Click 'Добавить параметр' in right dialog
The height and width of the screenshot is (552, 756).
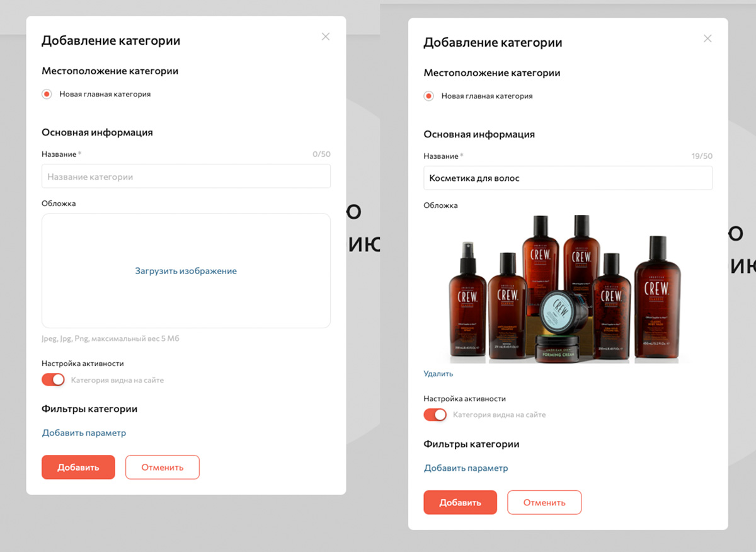tap(466, 468)
